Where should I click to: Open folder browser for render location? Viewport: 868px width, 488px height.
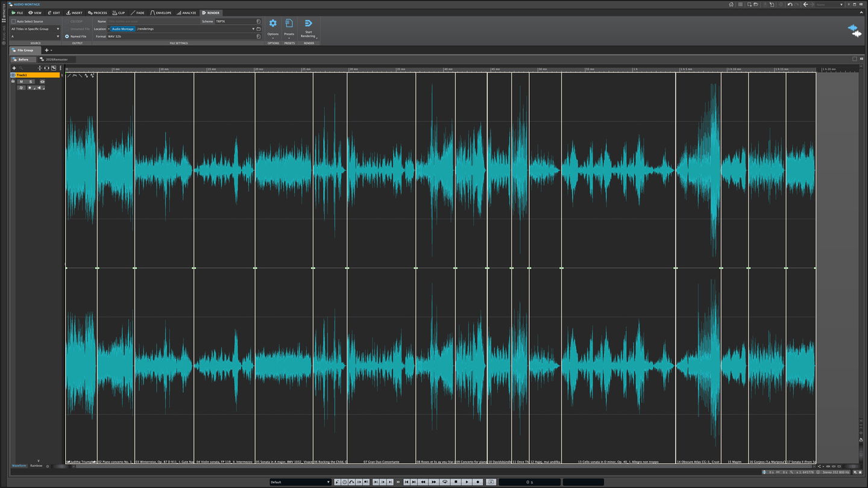pyautogui.click(x=259, y=29)
